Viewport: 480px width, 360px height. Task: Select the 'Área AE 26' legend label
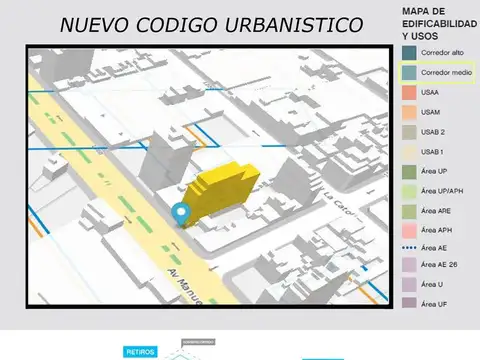click(x=439, y=265)
